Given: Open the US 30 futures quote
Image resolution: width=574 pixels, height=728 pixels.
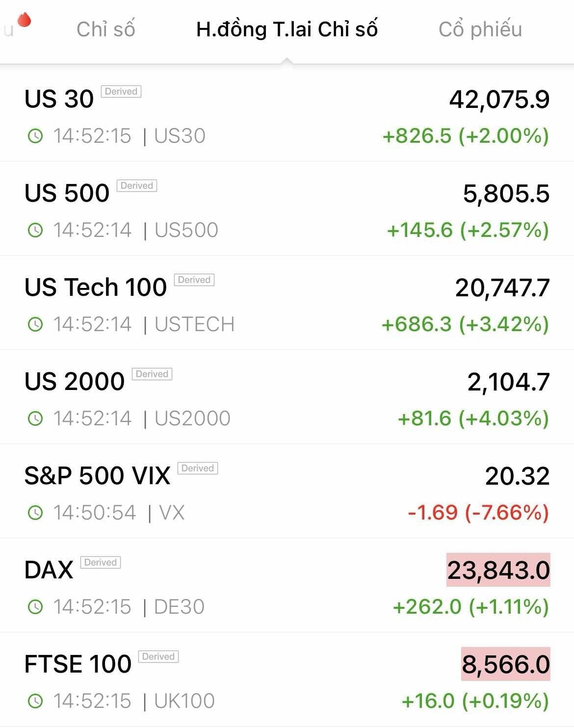Looking at the screenshot, I should (59, 99).
